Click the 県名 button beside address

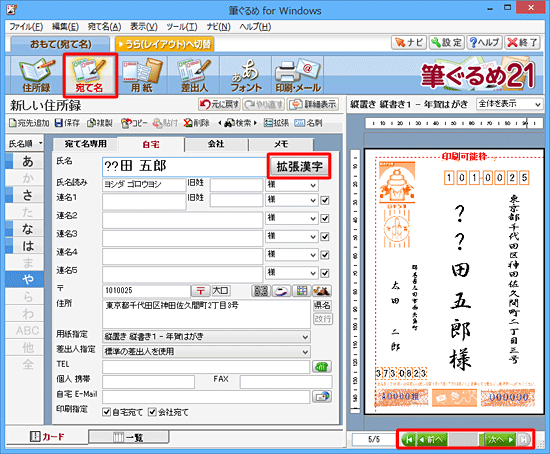(322, 305)
